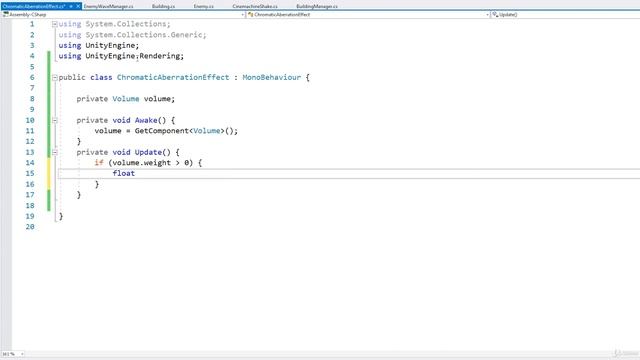Click line number 1 in the gutter
Viewport: 640px width, 360px height.
click(32, 24)
